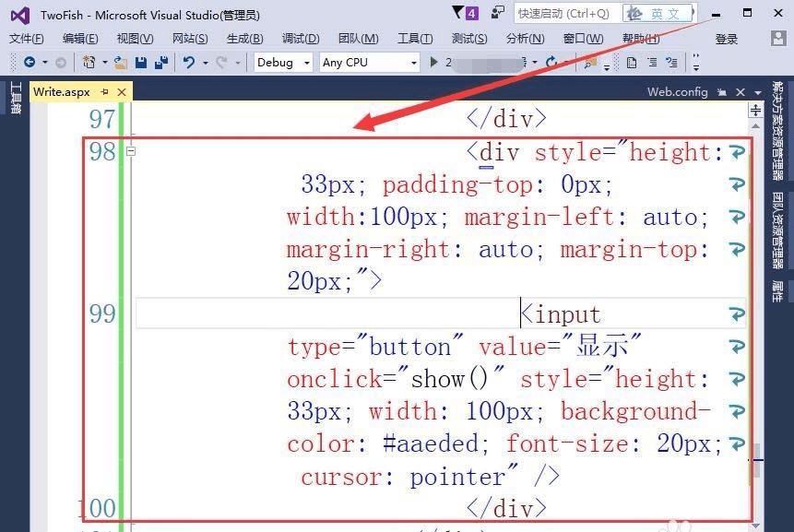Screen dimensions: 794x532
Task: Click the account avatar icon
Action: (x=778, y=39)
